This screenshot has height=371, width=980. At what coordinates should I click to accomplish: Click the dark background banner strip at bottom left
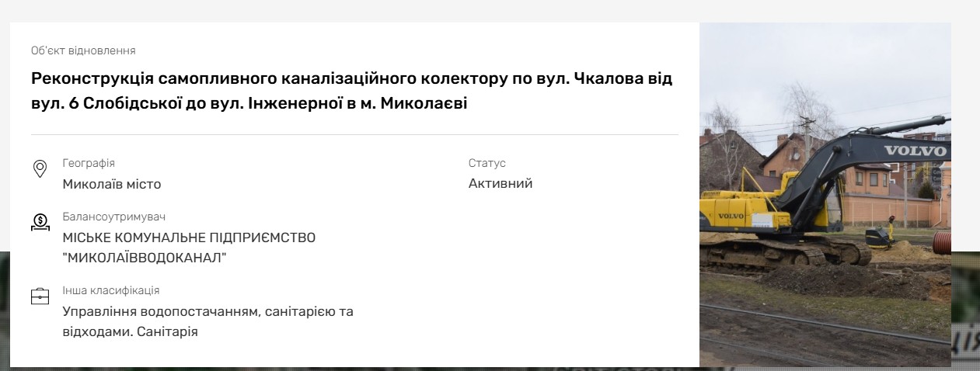coord(5,310)
